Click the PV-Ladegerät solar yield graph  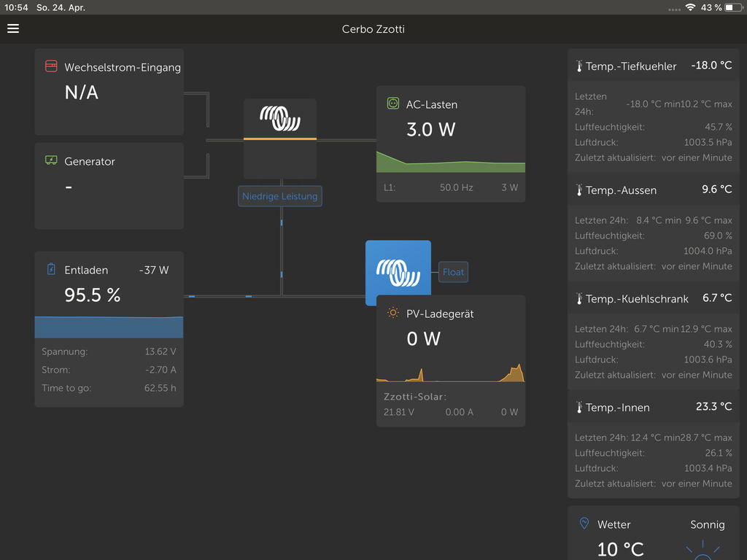(x=451, y=373)
